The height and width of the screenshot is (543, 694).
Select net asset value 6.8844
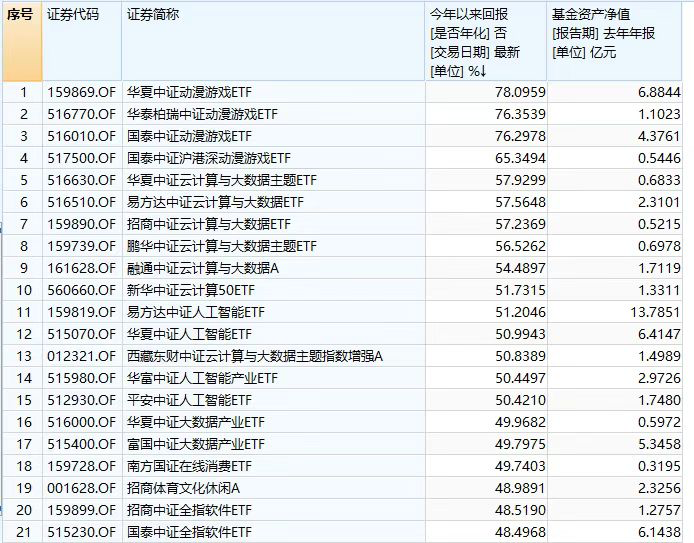tap(659, 92)
